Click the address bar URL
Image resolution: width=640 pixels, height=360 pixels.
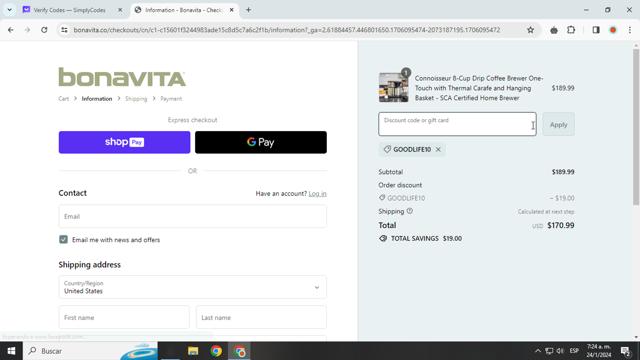tap(287, 30)
